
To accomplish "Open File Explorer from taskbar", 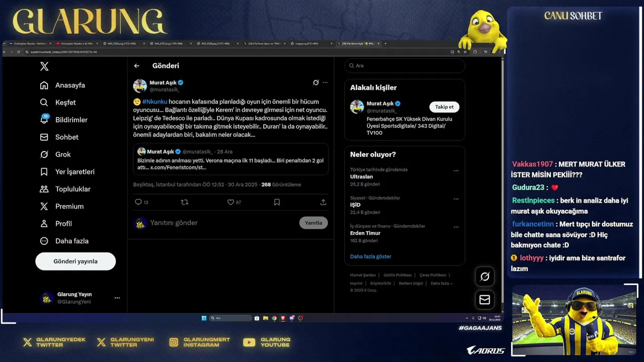I will point(265,318).
